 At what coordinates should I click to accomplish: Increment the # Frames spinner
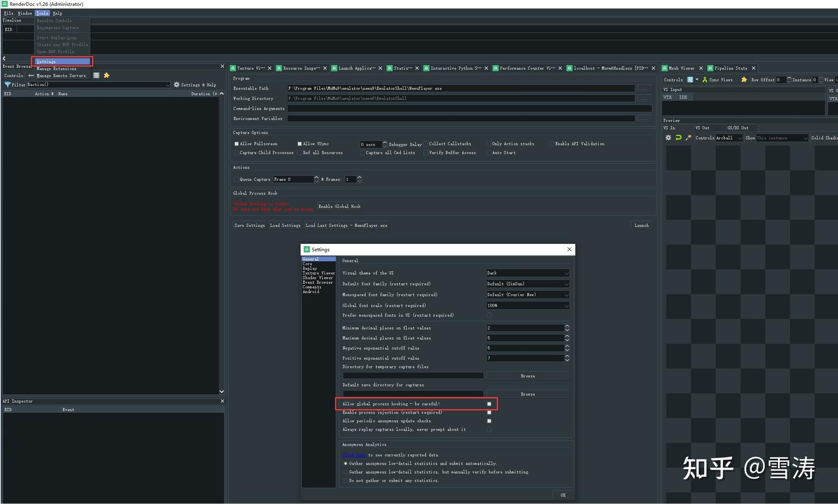coord(359,178)
